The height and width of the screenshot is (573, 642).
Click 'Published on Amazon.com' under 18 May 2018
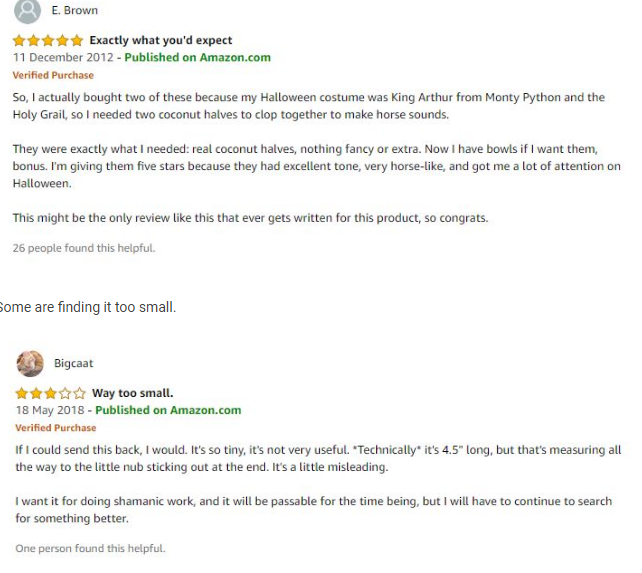[x=168, y=410]
